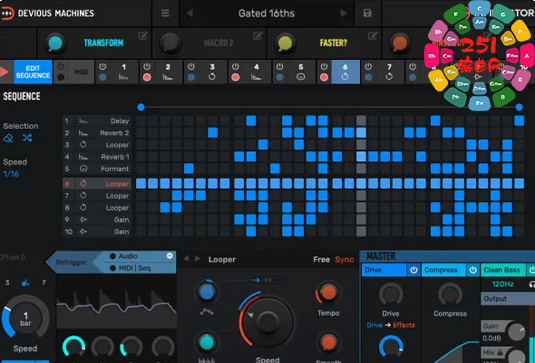Screen dimensions: 535x363
Task: Select effect slot 2 tab
Action: [168, 72]
